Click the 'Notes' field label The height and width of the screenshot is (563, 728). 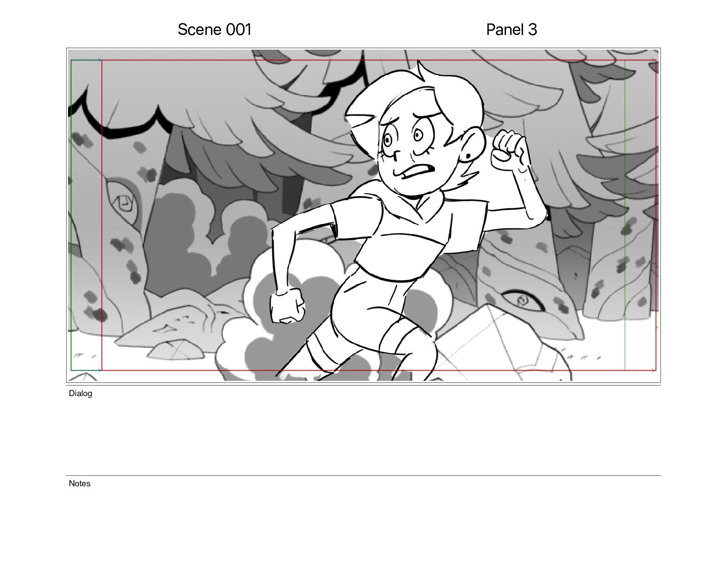(80, 483)
